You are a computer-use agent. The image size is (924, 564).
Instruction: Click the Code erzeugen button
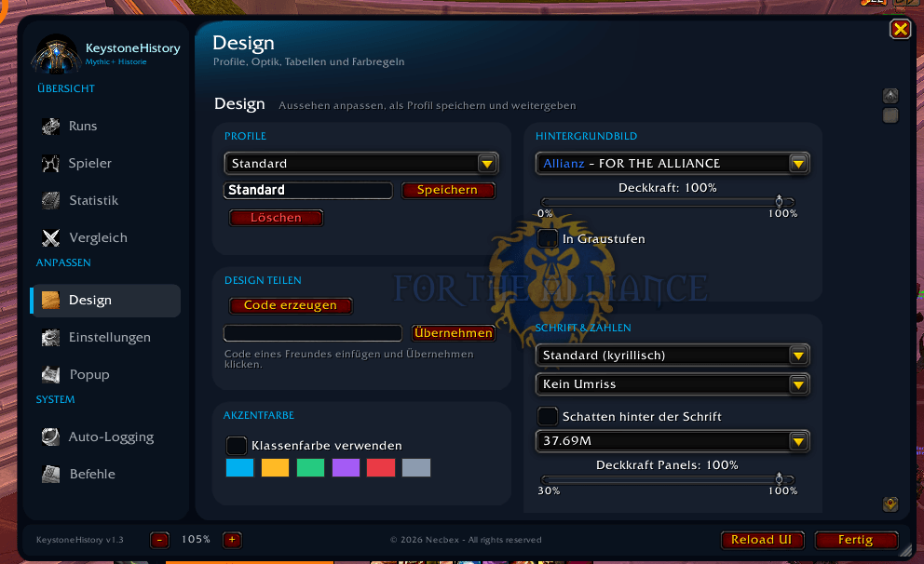[291, 305]
